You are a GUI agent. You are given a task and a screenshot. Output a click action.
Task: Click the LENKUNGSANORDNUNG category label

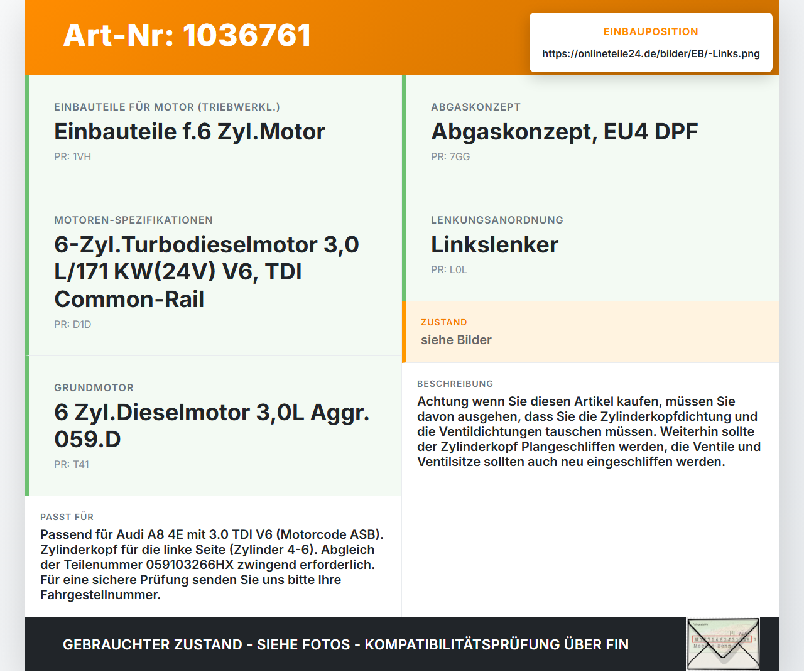click(x=497, y=220)
